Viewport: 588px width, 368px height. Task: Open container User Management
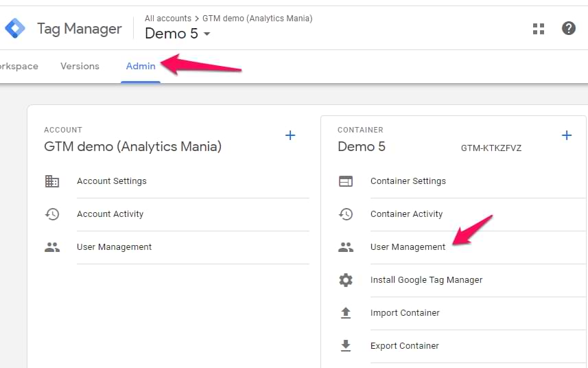pos(408,247)
